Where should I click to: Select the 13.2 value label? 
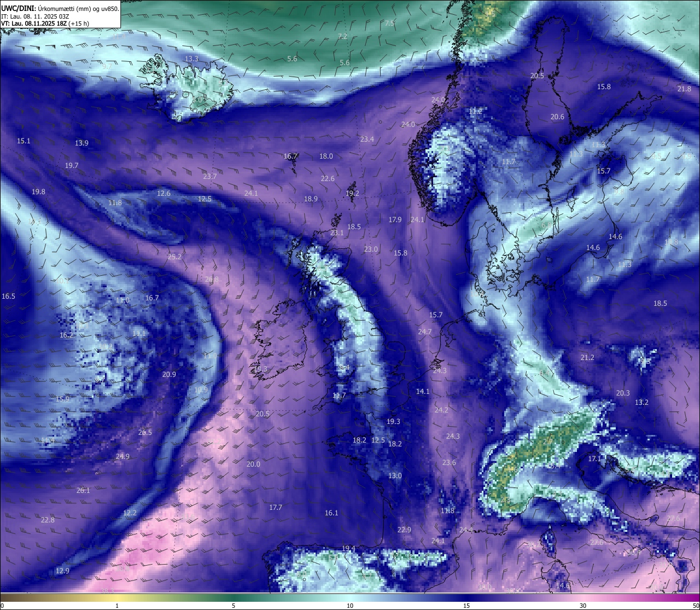(x=641, y=402)
